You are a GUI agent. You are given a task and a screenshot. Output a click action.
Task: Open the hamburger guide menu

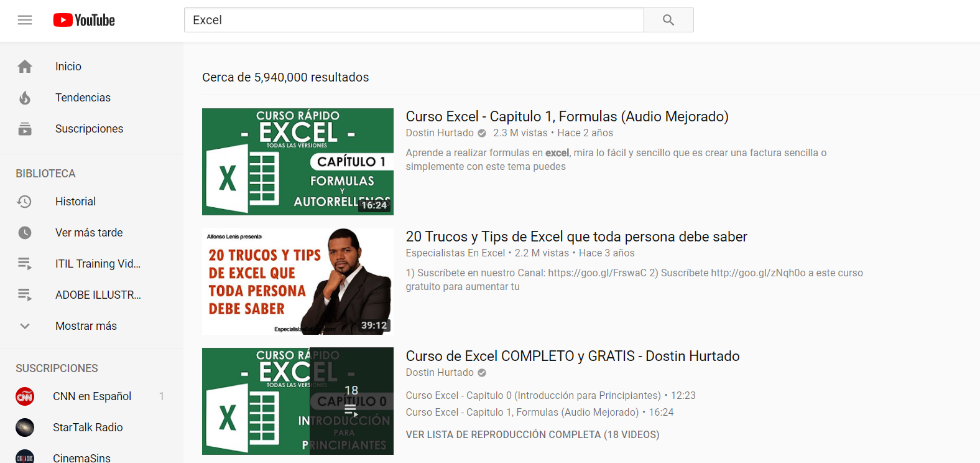25,20
